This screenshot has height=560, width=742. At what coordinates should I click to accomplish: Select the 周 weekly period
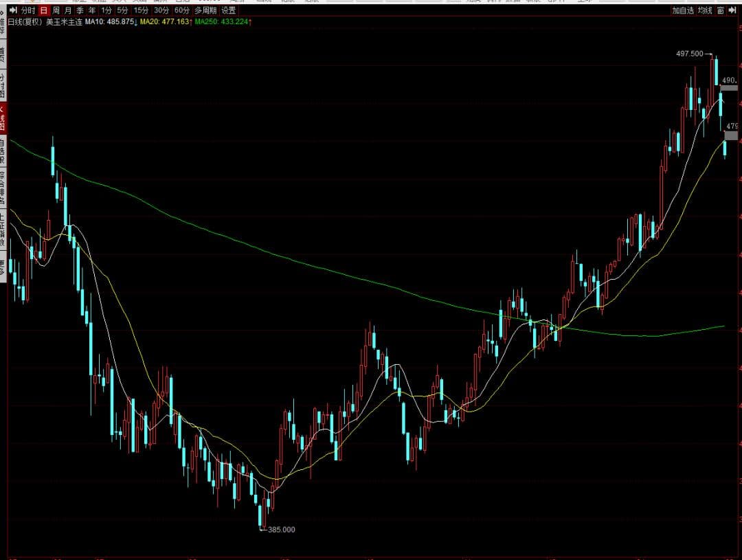pos(56,10)
